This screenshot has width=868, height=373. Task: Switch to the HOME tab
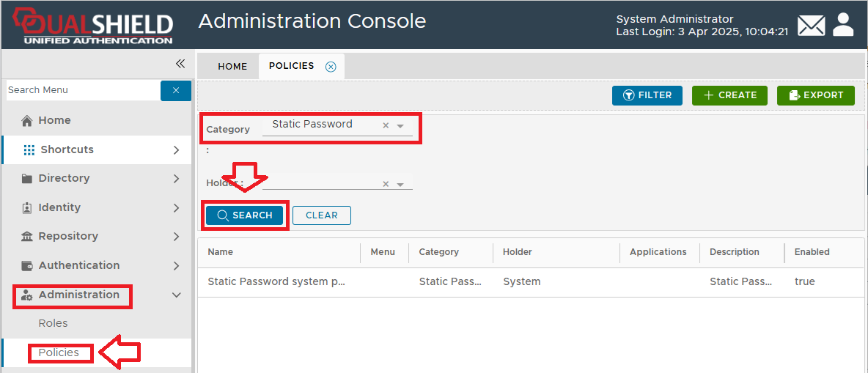tap(232, 66)
